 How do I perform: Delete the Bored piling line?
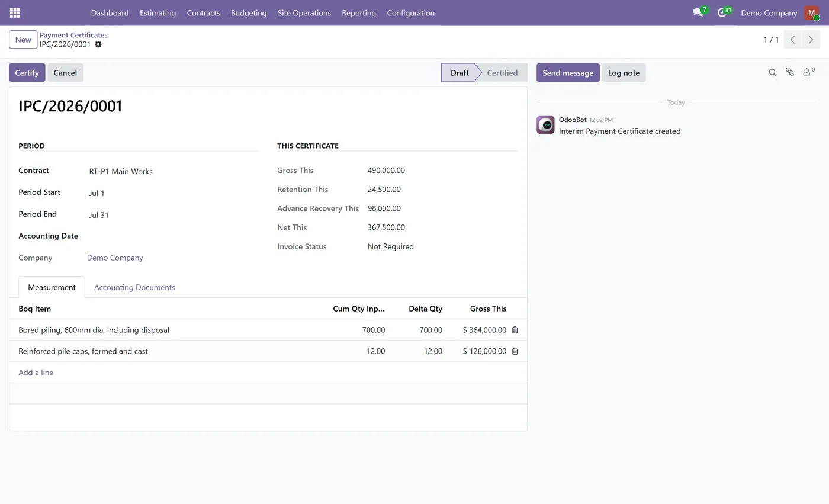[515, 330]
